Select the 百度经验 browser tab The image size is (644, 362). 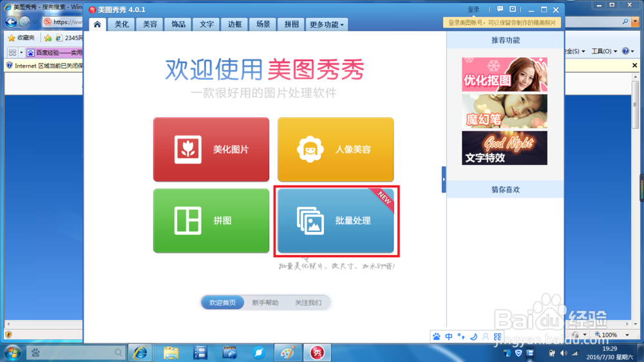point(55,53)
